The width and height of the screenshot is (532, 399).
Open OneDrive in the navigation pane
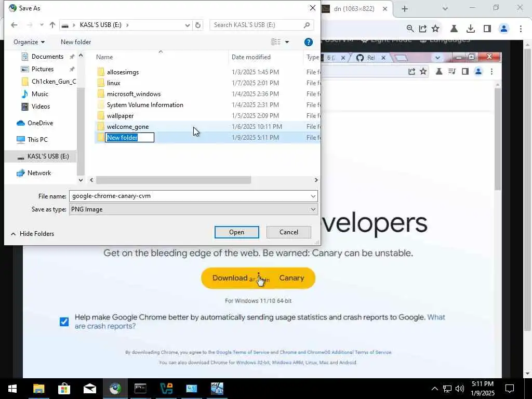pyautogui.click(x=40, y=123)
